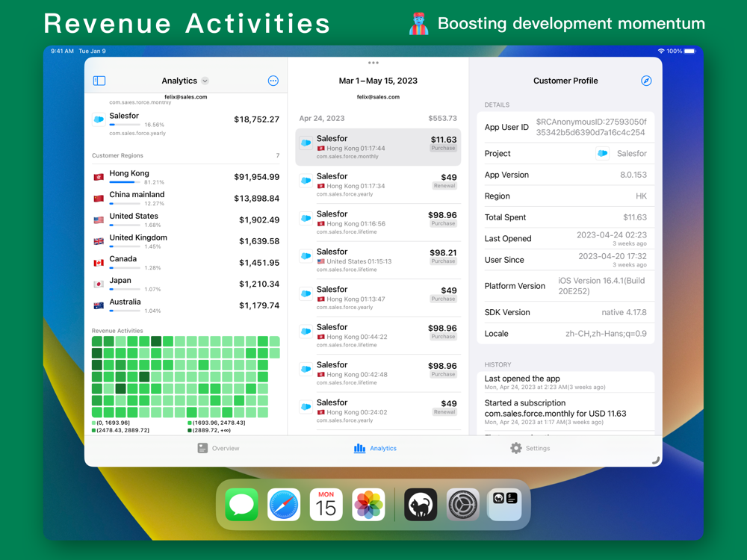Click the Japan flag icon

[x=99, y=284]
